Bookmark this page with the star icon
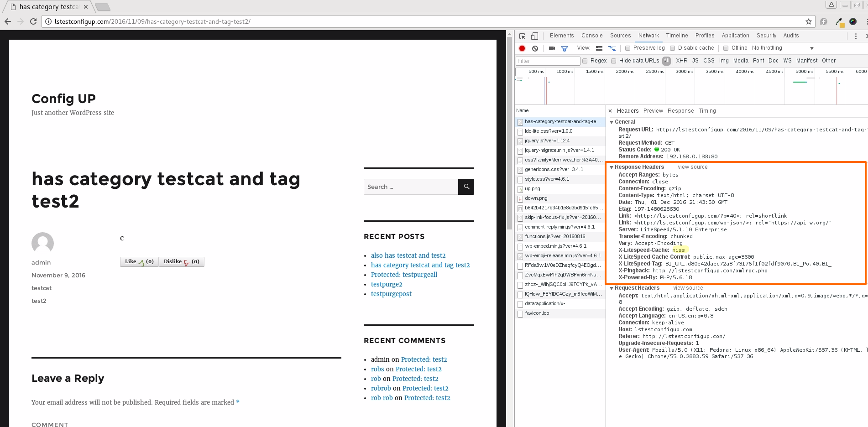Viewport: 868px width, 427px height. [x=808, y=21]
